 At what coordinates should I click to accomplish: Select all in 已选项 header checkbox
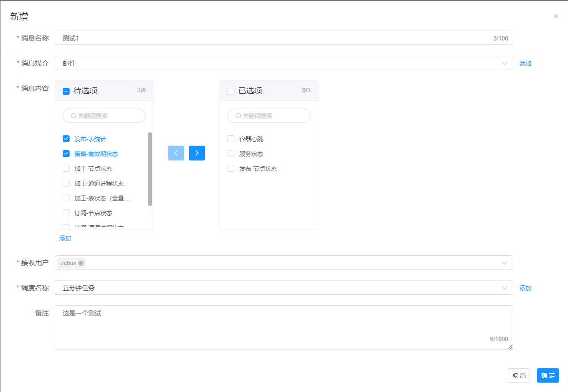tap(231, 91)
